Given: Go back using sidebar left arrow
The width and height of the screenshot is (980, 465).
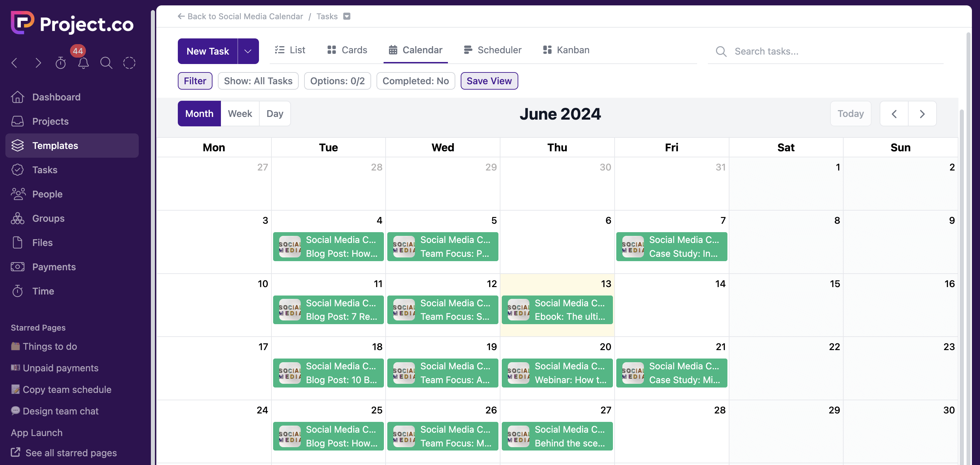Looking at the screenshot, I should coord(15,63).
